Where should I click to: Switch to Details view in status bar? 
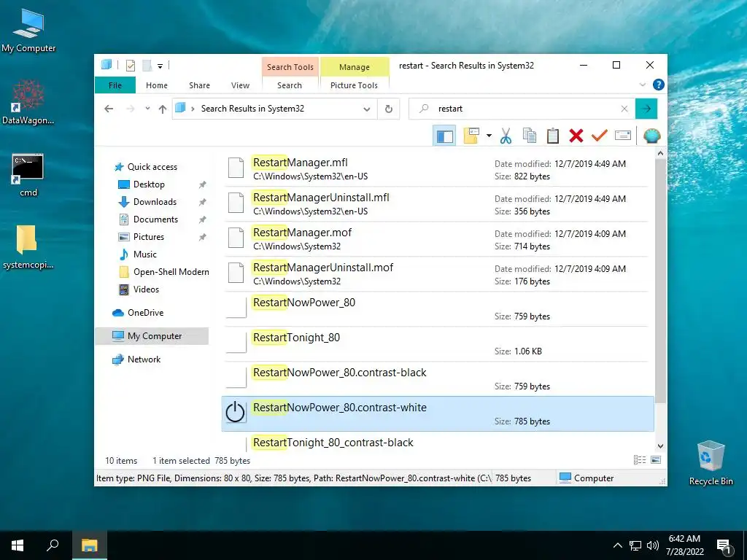tap(639, 460)
